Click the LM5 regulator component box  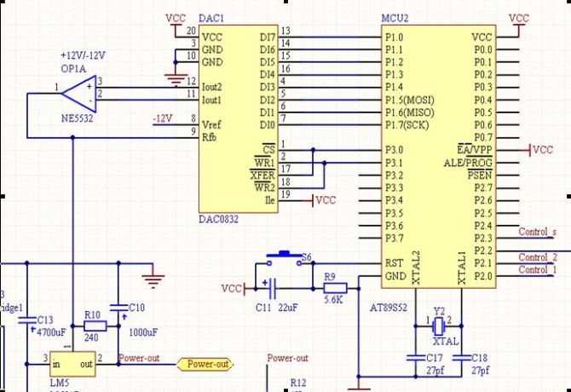[x=72, y=364]
